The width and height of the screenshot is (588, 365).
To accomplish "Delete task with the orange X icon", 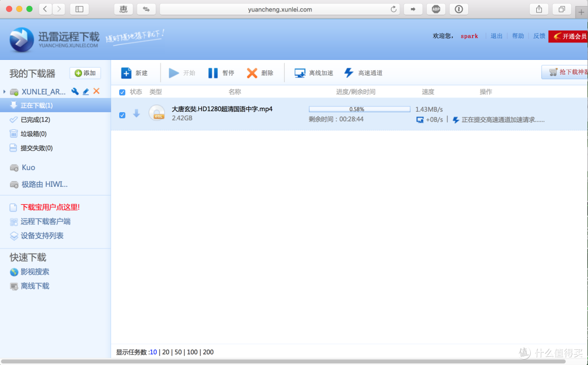I will pos(252,73).
